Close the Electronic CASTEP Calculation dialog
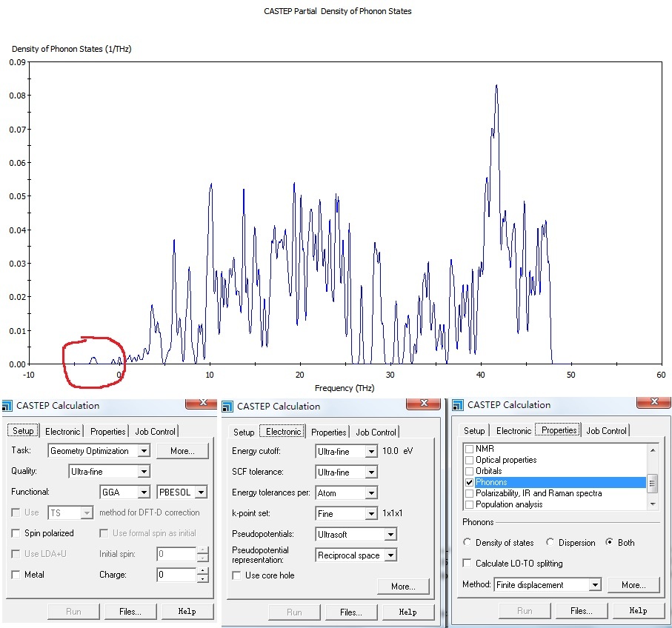The height and width of the screenshot is (628, 672). [424, 404]
